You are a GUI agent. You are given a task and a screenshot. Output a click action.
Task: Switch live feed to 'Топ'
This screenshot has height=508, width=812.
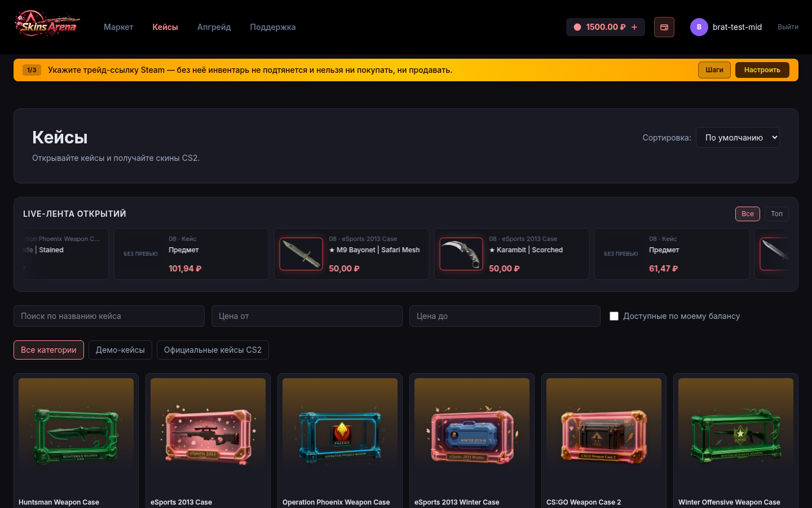(776, 214)
